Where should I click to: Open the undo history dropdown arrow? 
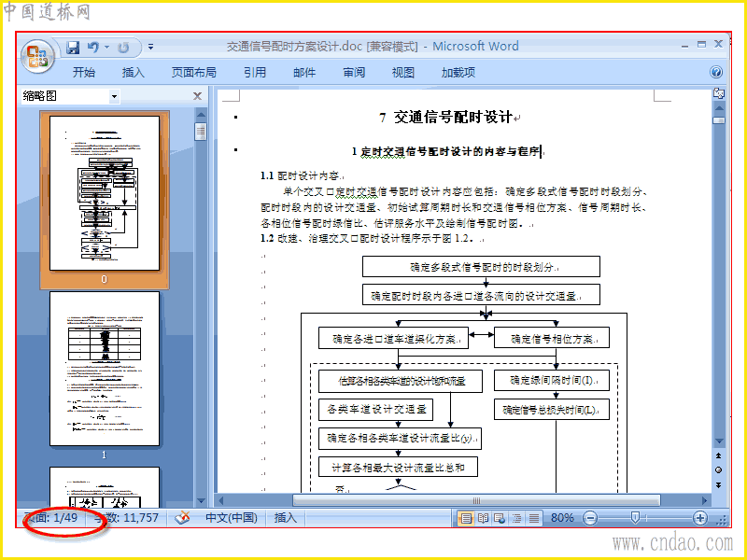coord(106,48)
